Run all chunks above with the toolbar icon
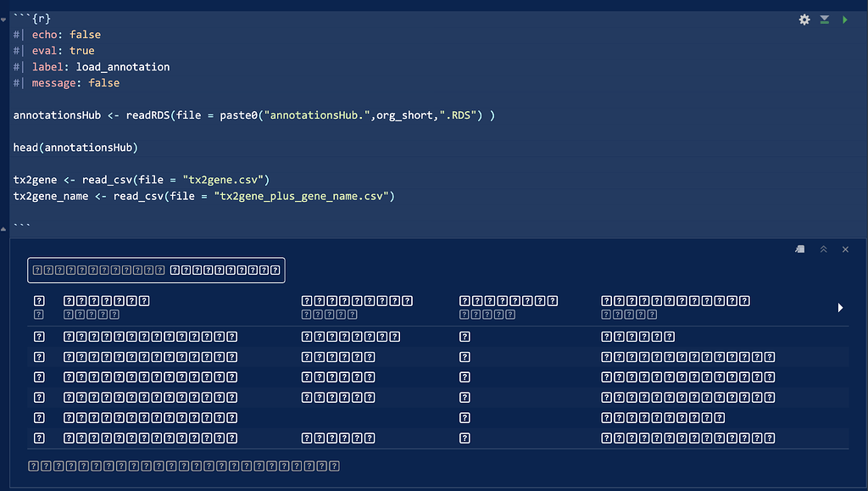868x491 pixels. click(x=823, y=19)
